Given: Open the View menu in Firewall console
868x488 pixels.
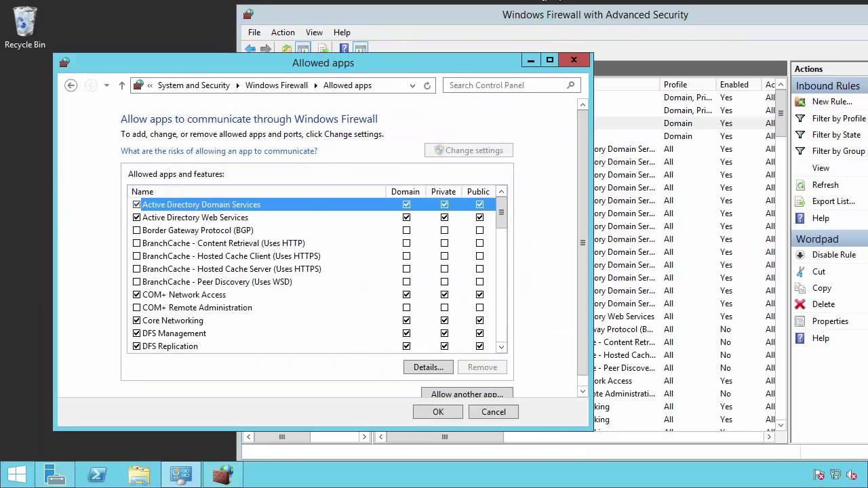Looking at the screenshot, I should (314, 33).
